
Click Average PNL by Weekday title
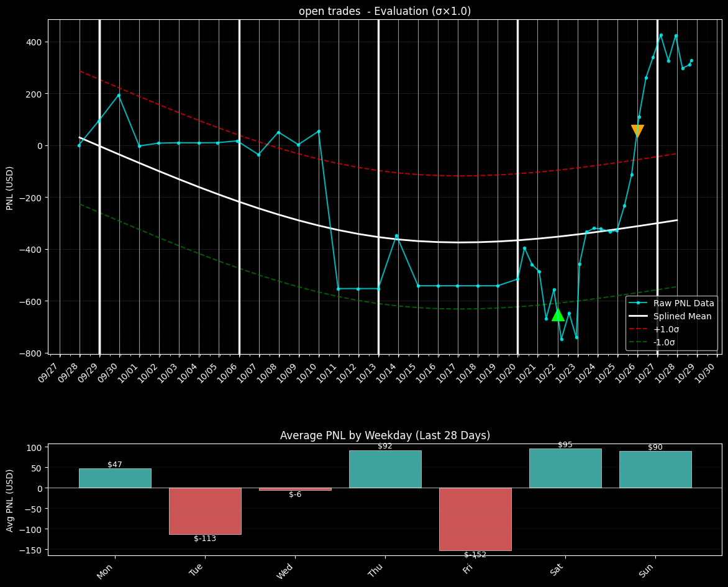384,435
